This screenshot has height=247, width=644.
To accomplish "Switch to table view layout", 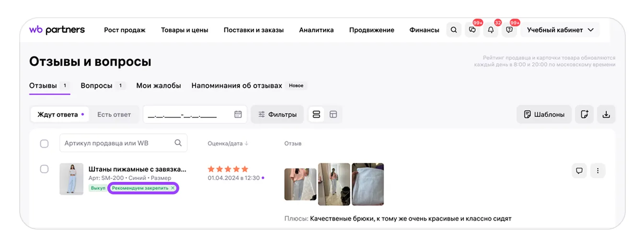I will point(333,114).
